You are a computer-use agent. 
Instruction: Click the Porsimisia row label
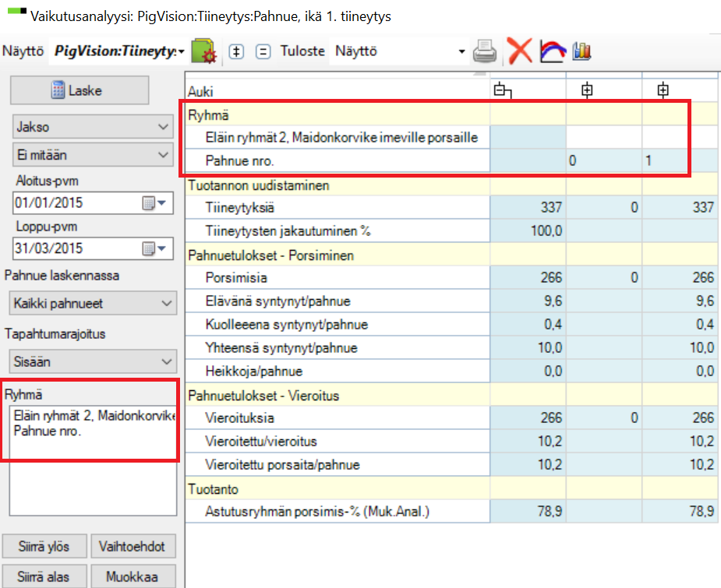point(236,278)
